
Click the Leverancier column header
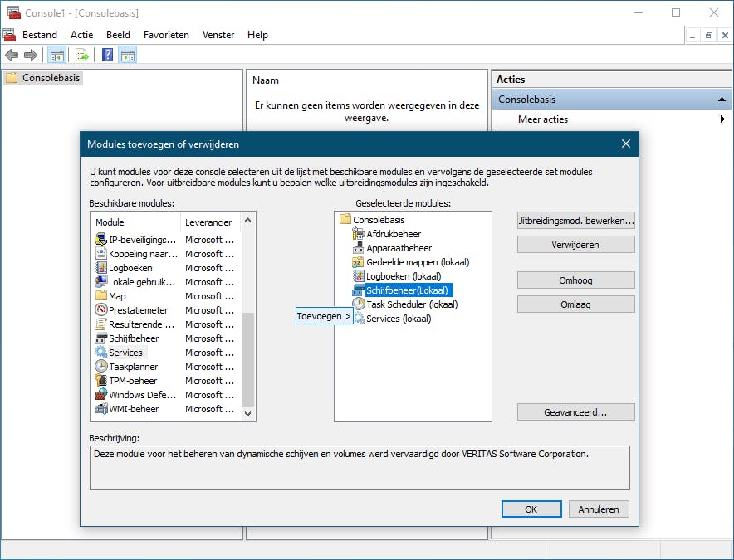point(208,222)
